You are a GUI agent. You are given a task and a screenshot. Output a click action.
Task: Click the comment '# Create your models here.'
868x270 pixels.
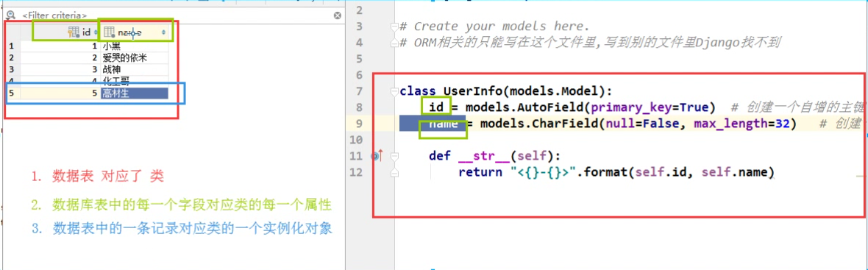pos(494,26)
